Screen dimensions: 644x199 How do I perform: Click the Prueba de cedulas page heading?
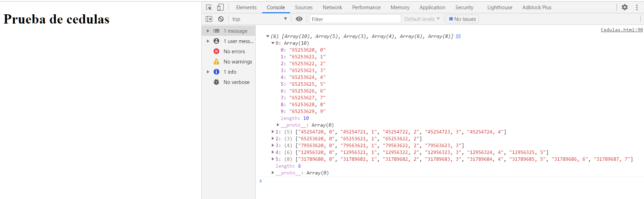[x=56, y=19]
